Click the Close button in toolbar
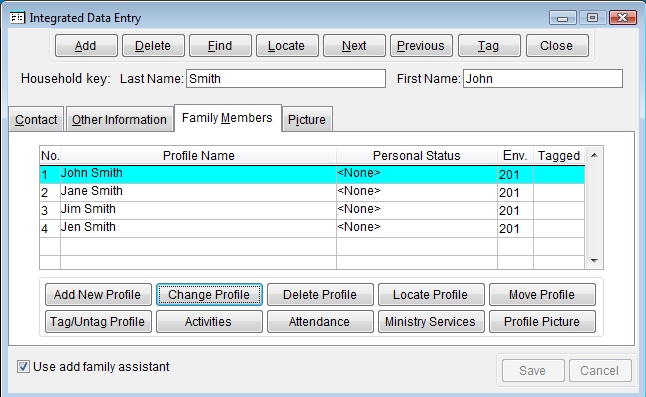 [x=557, y=46]
